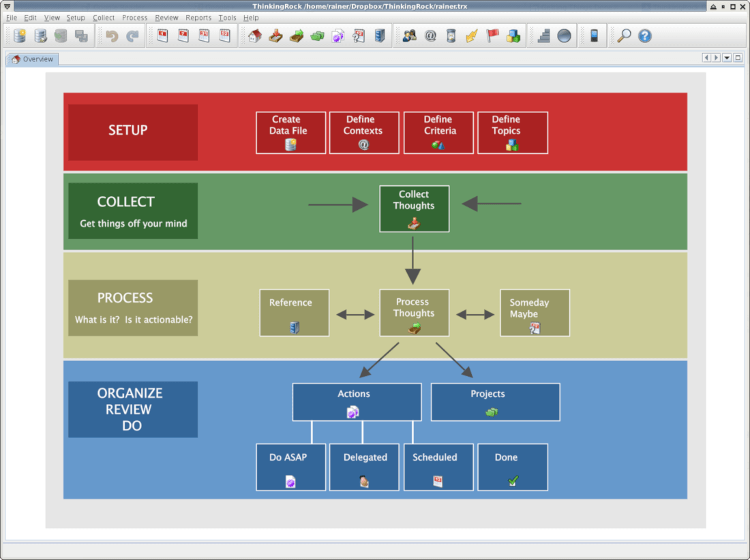The width and height of the screenshot is (750, 560).
Task: Click the Create Data File box
Action: coord(291,133)
